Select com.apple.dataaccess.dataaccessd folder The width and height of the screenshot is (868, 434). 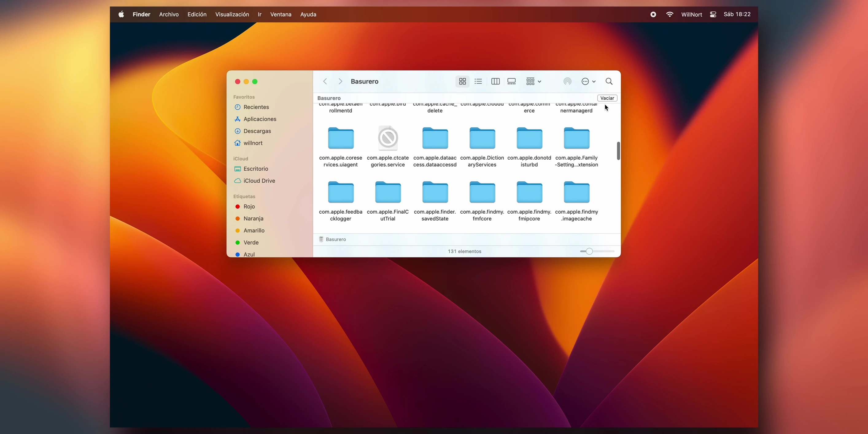tap(435, 138)
